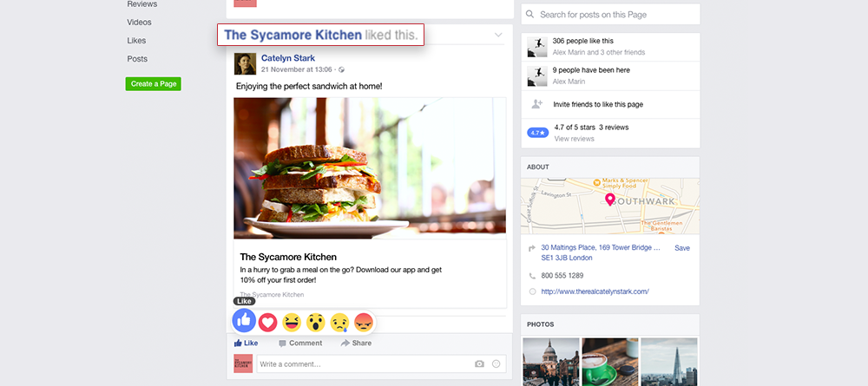Screen dimensions: 868x386
Task: Click The Sycamore Kitchen ad headline
Action: 288,257
